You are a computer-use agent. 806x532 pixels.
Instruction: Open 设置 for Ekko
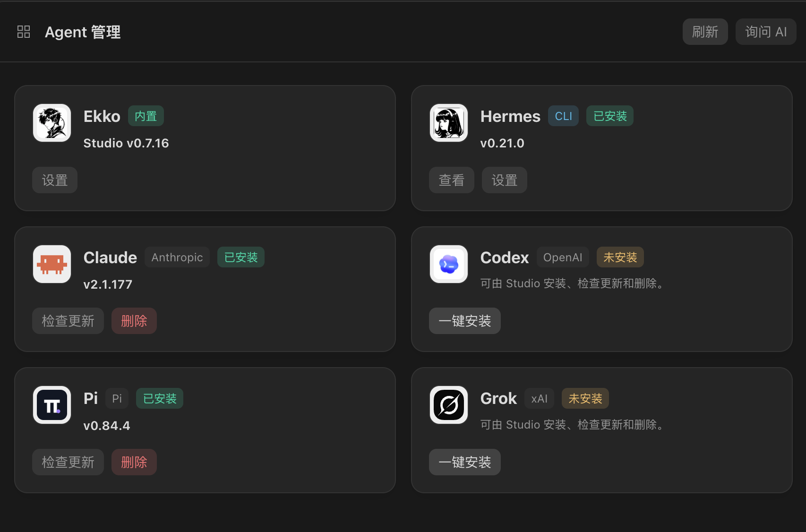click(55, 180)
